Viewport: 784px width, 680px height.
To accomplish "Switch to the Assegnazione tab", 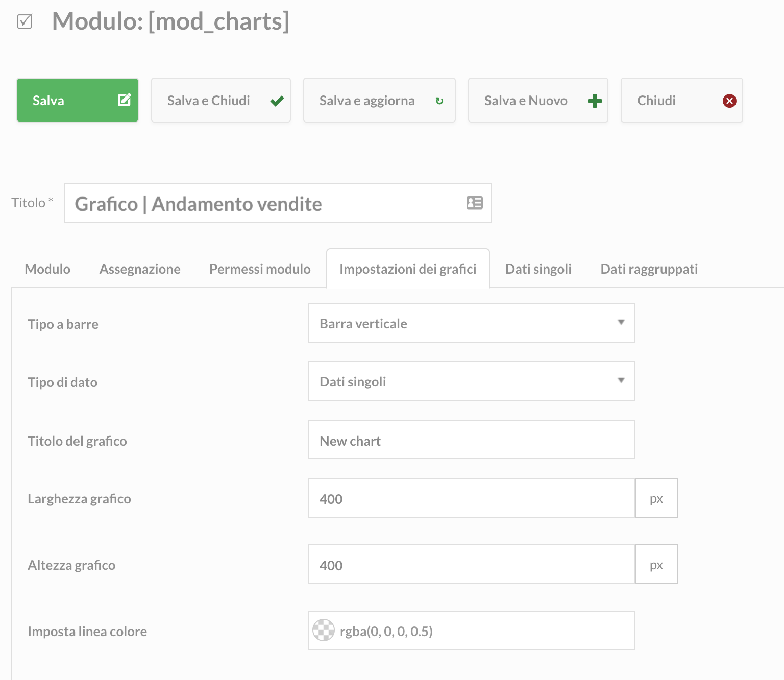I will pos(139,269).
